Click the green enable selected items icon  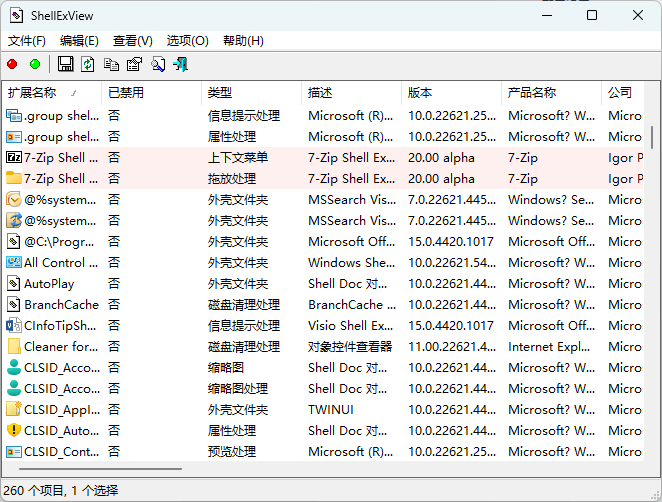pyautogui.click(x=35, y=65)
